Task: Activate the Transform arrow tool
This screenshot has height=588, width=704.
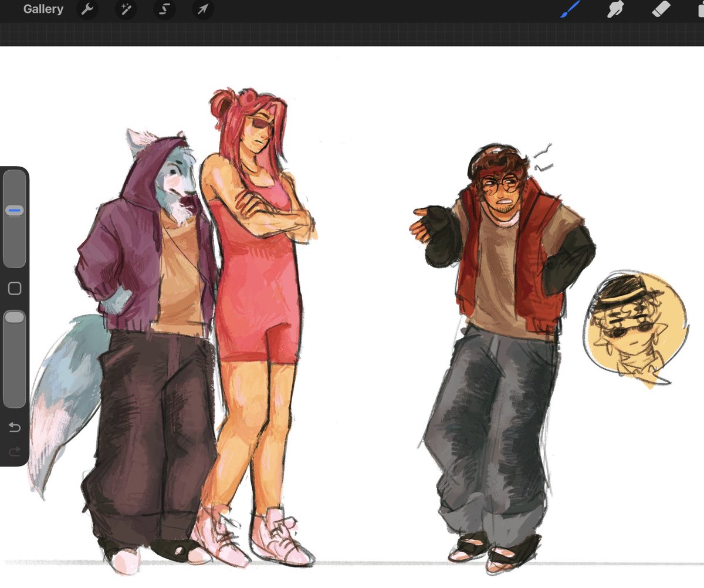Action: tap(203, 9)
